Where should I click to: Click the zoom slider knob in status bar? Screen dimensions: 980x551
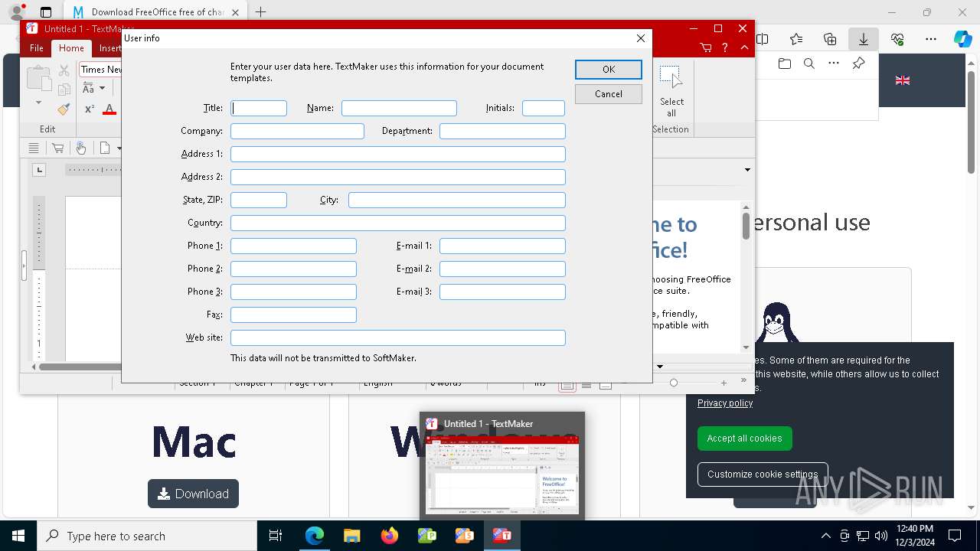[674, 383]
